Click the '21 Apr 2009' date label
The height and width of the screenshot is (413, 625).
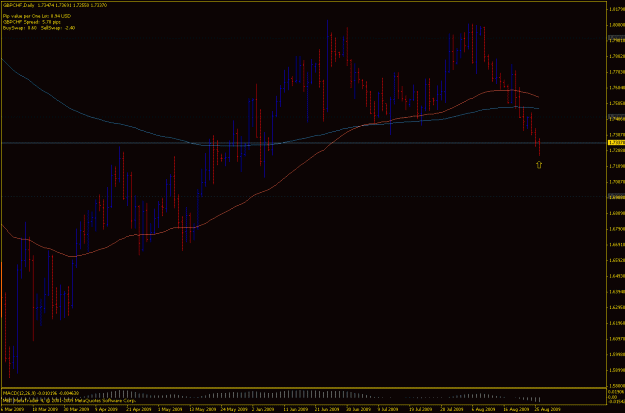pyautogui.click(x=139, y=409)
